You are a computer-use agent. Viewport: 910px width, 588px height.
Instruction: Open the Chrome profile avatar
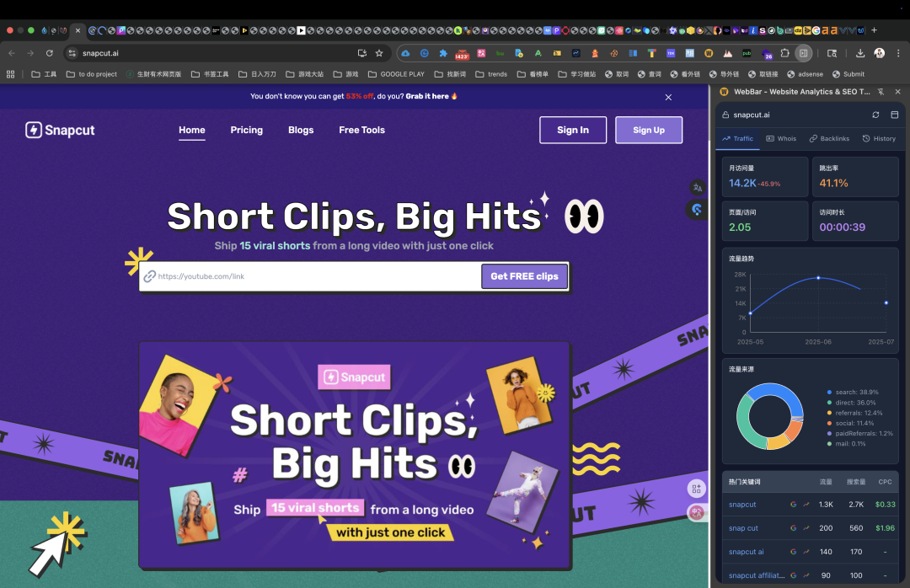pyautogui.click(x=879, y=53)
